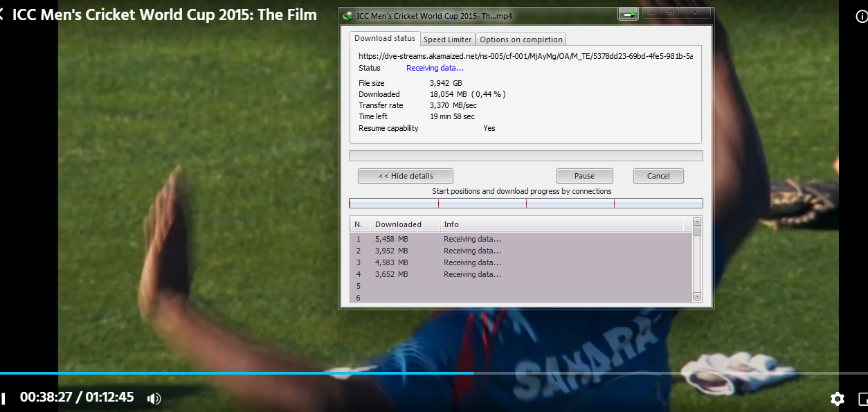Select empty connection row 5
868x412 pixels.
coord(521,286)
